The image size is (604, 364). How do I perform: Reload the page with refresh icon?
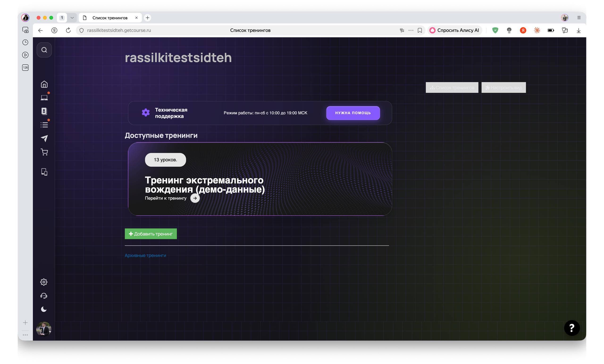[68, 30]
